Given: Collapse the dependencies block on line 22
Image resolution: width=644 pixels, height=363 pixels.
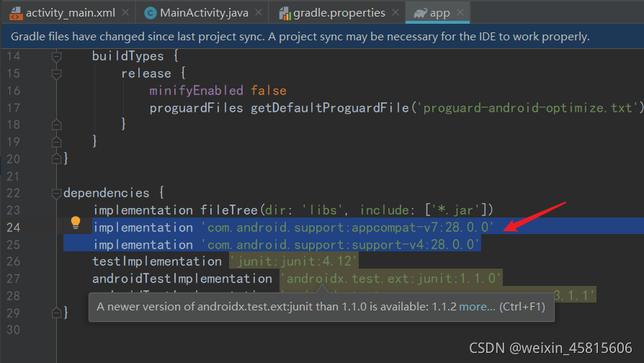Looking at the screenshot, I should click(57, 193).
